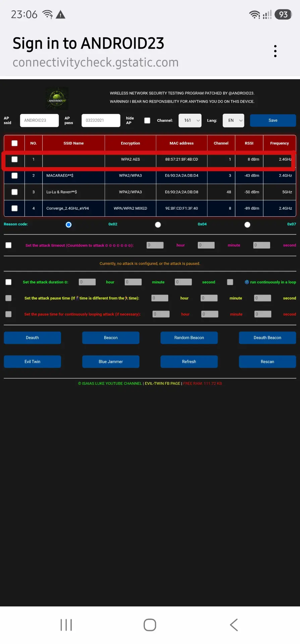
Task: Start the Beacon attack
Action: 111,338
